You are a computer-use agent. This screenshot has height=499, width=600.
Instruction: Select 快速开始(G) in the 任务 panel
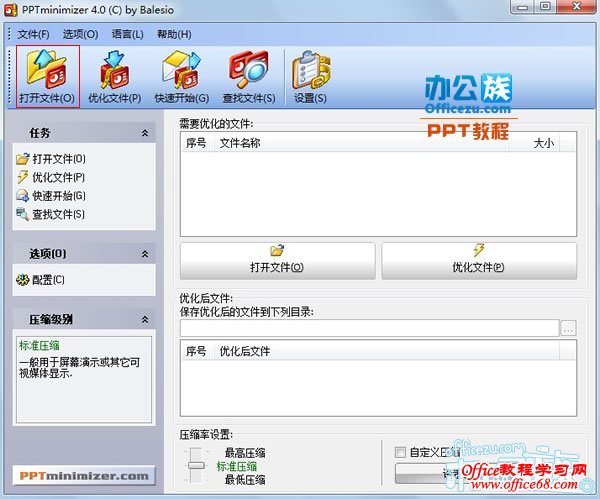(x=51, y=196)
